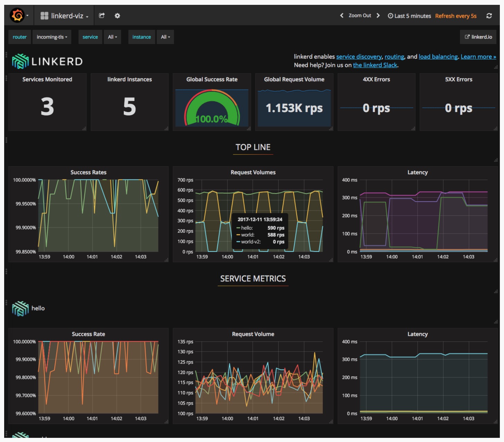Click the Success Rates panel title
Image resolution: width=504 pixels, height=442 pixels.
88,172
